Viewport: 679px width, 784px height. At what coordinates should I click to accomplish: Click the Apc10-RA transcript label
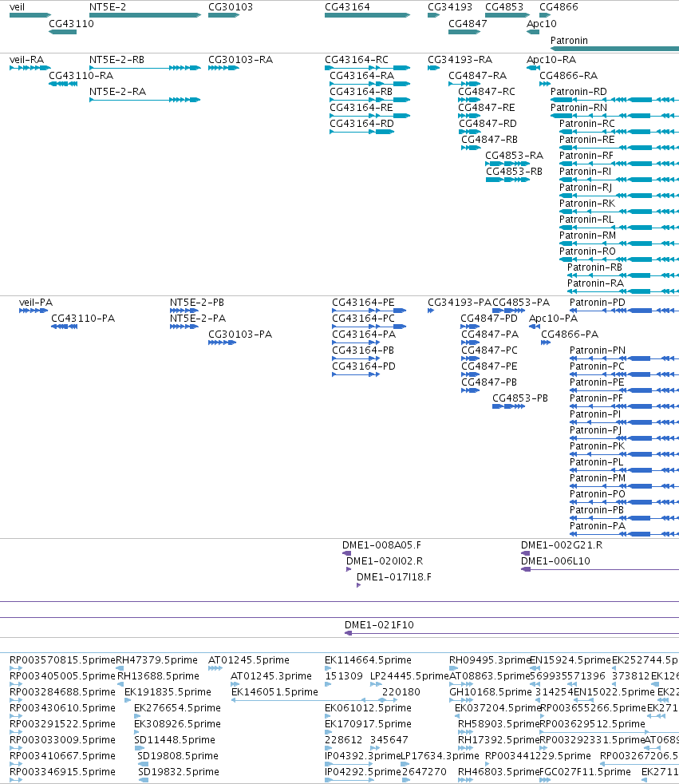(551, 60)
